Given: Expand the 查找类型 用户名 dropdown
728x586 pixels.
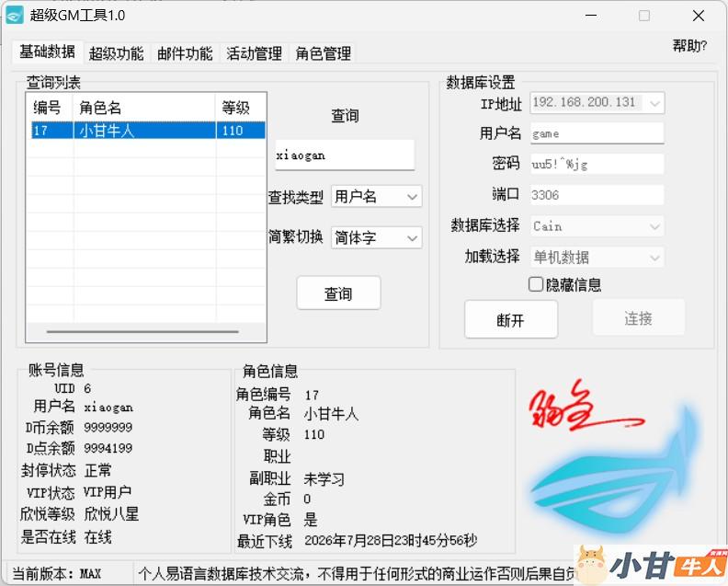Looking at the screenshot, I should tap(376, 197).
